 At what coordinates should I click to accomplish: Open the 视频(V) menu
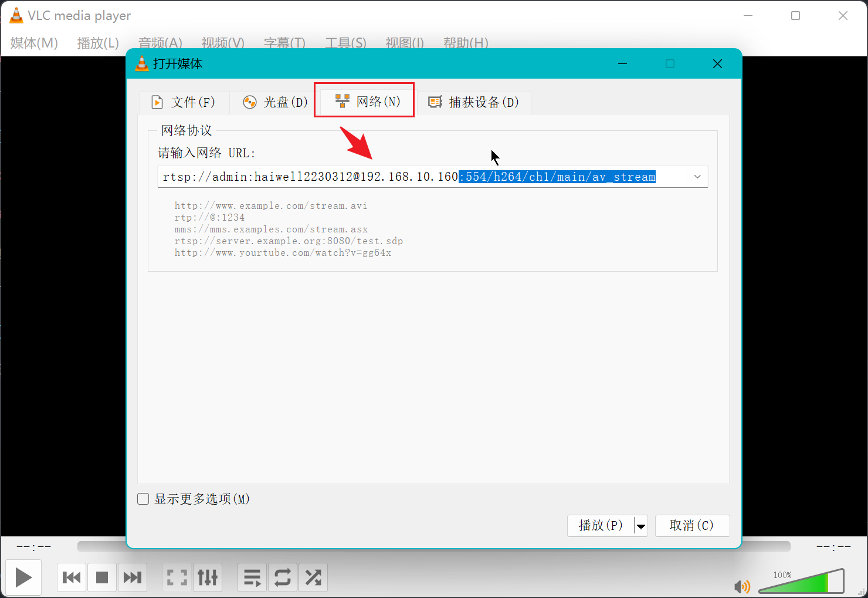click(223, 43)
